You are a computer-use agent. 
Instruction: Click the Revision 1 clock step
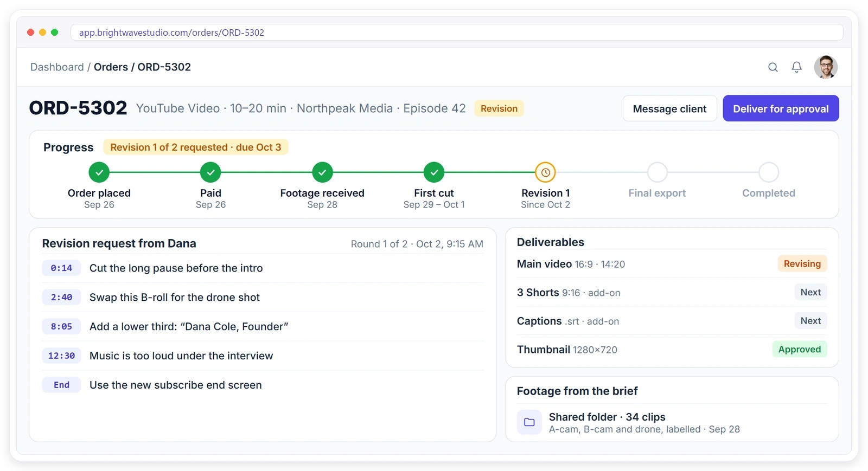click(x=545, y=172)
